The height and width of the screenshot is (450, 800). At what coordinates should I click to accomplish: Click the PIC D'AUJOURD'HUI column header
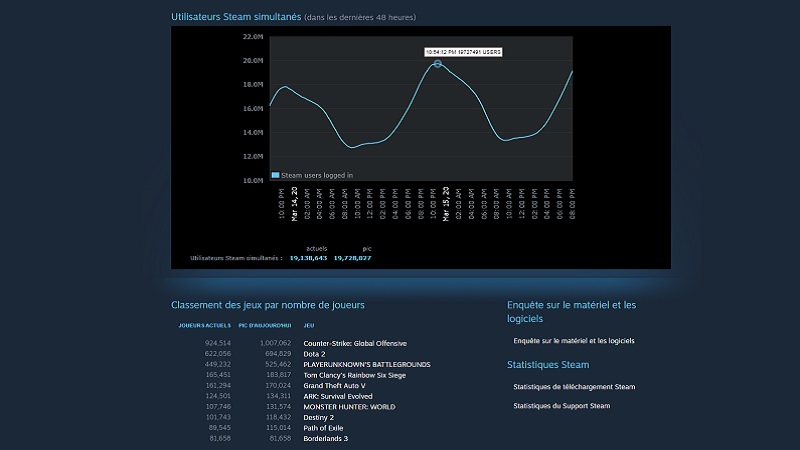tap(265, 326)
